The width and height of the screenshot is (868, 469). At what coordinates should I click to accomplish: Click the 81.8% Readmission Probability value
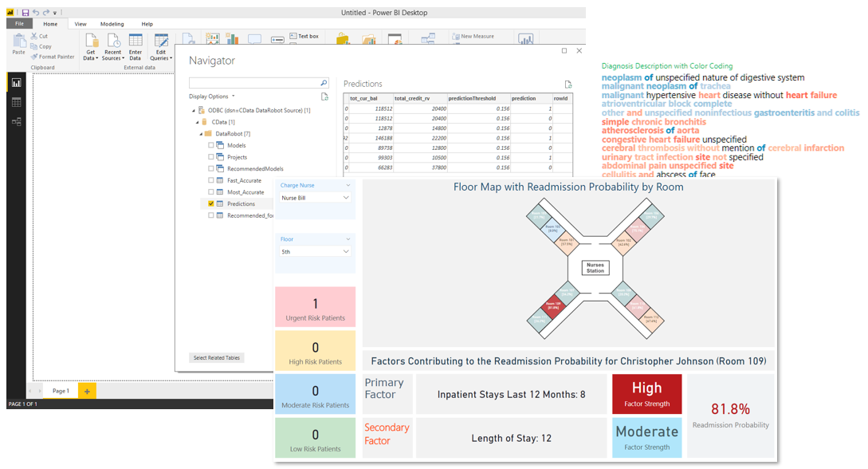(730, 409)
